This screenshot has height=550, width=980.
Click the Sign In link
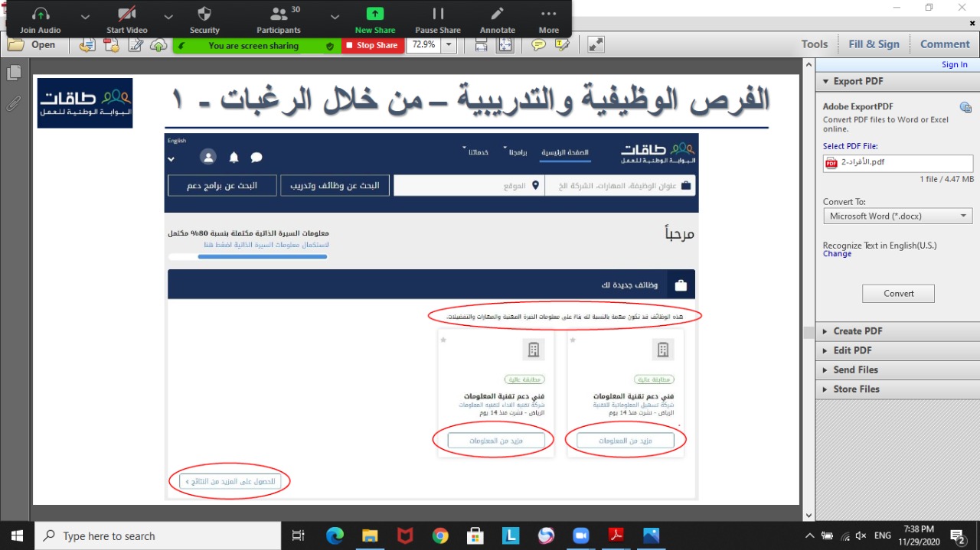(x=954, y=65)
